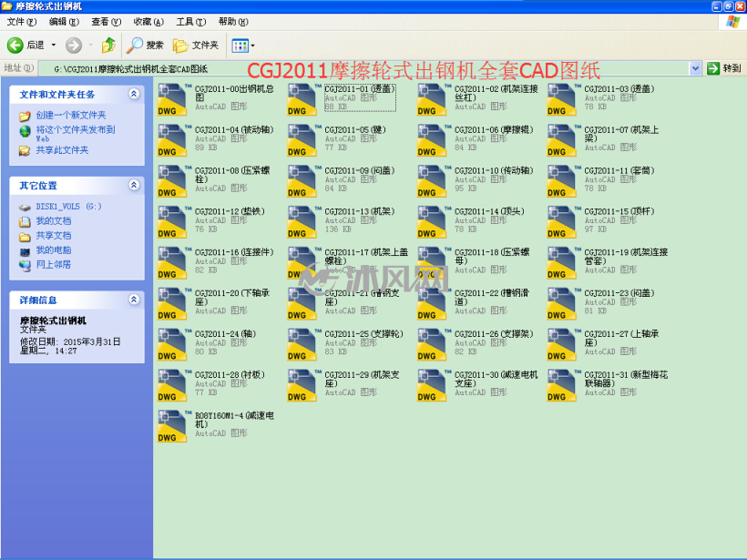This screenshot has height=560, width=747.
Task: Click 将这个文件夹发布到 Web link
Action: point(76,134)
